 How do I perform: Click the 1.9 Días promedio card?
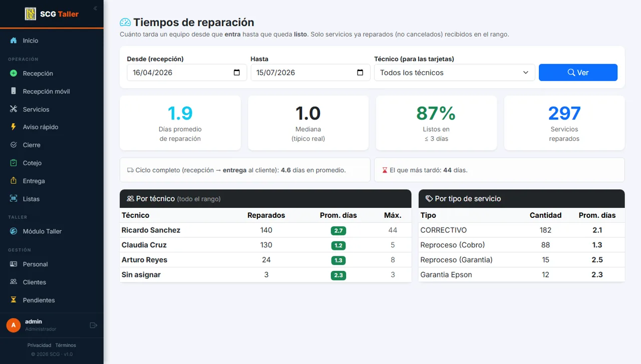click(x=180, y=123)
